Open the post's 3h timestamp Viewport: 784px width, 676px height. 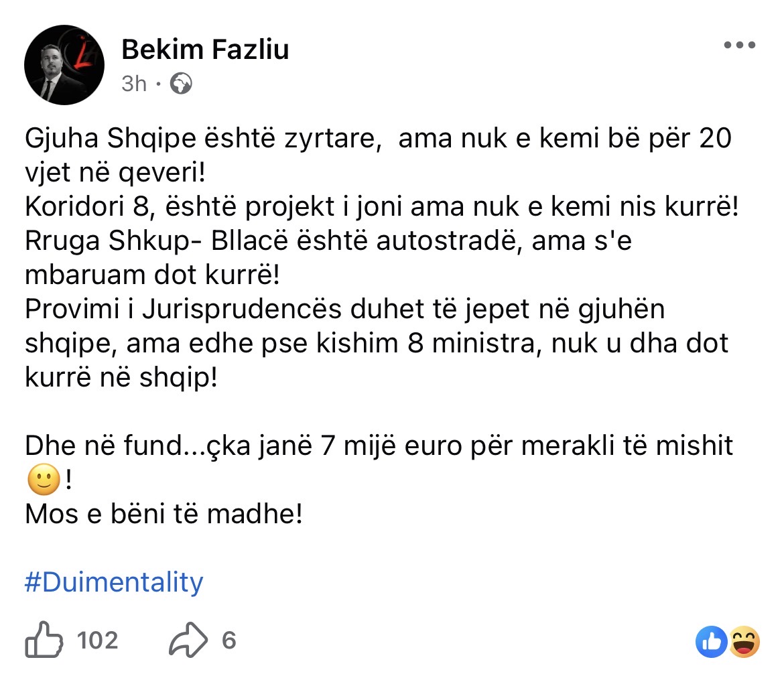(x=134, y=83)
